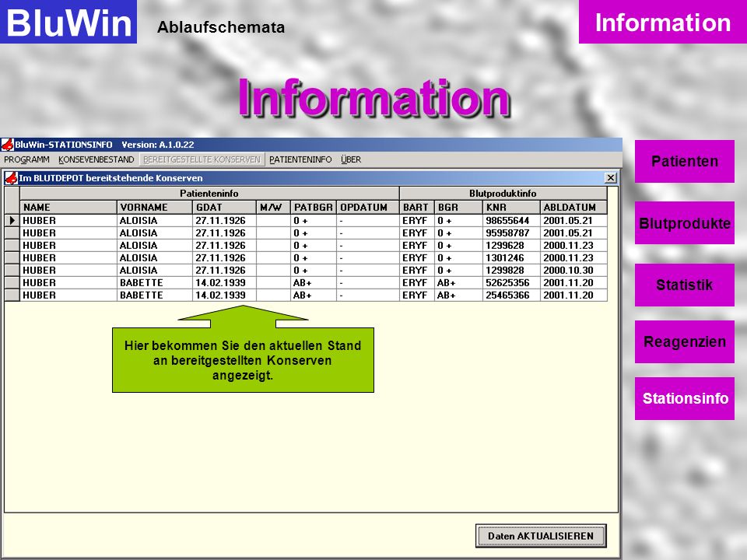Select KNR cell 25465366

(511, 296)
